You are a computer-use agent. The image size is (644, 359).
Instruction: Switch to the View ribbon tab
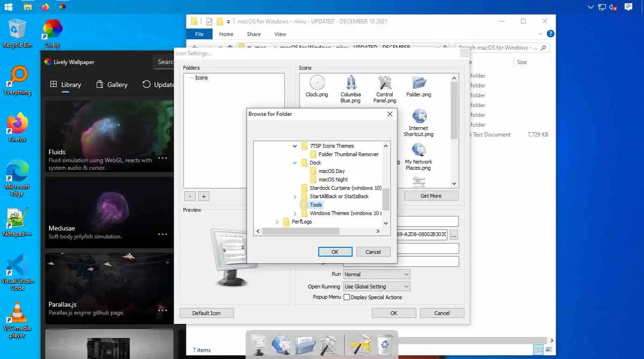[280, 34]
